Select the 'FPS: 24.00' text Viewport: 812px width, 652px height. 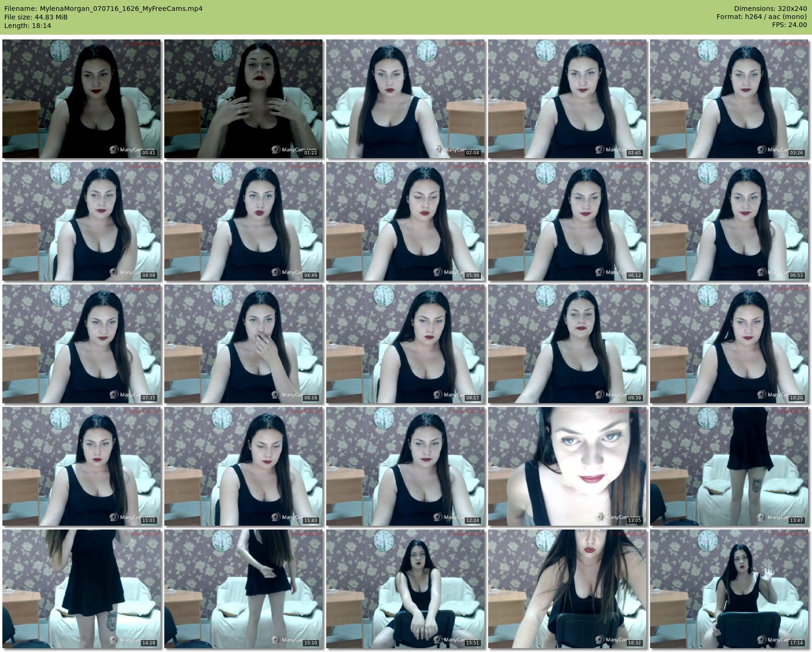[x=789, y=26]
